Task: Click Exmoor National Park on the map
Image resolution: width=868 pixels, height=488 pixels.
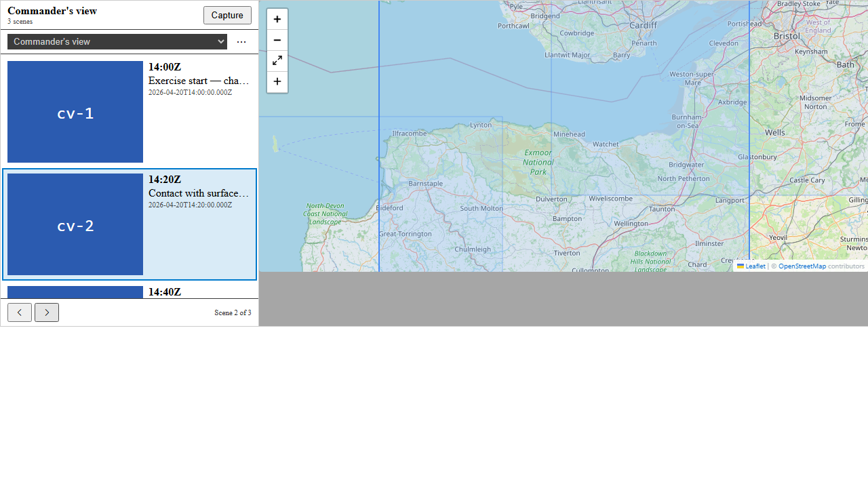Action: 538,162
